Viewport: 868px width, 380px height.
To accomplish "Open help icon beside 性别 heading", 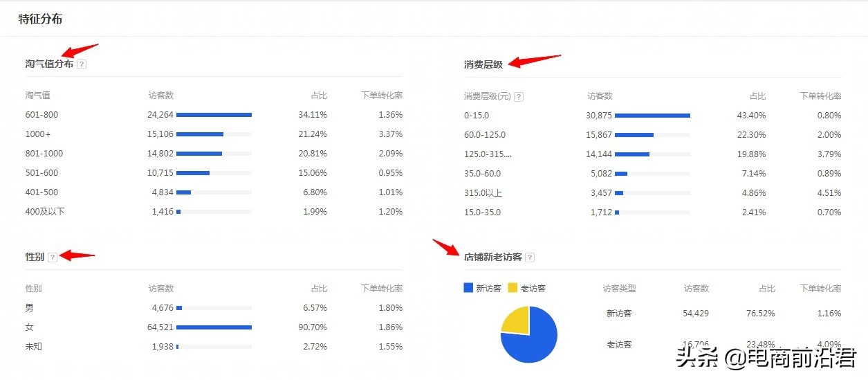I will [53, 257].
